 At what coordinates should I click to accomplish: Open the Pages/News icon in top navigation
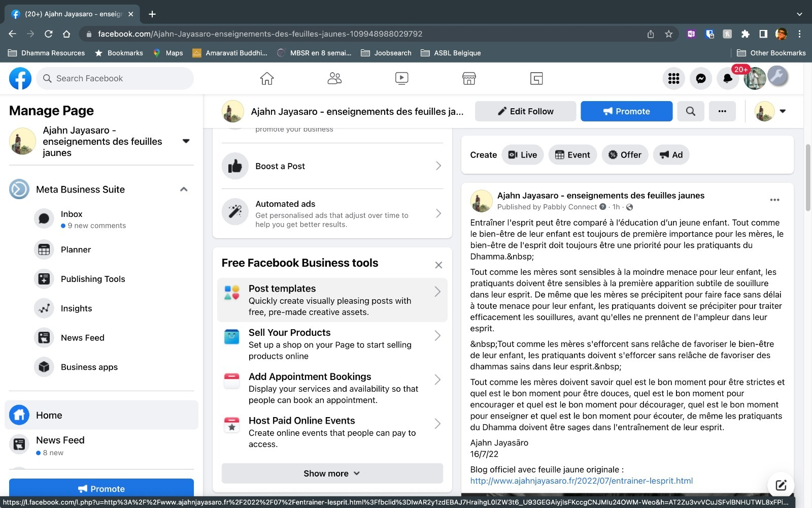pos(536,78)
